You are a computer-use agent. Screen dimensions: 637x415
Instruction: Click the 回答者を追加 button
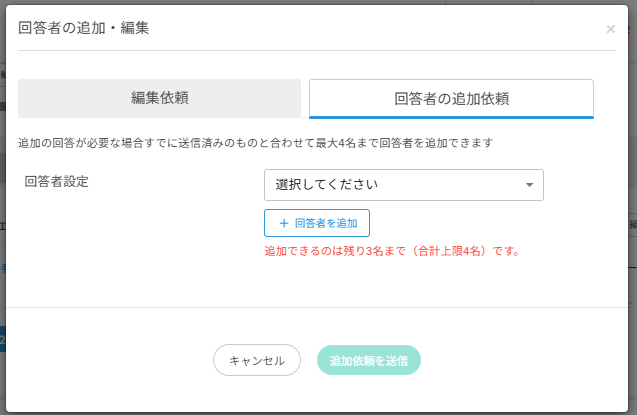[x=317, y=222]
